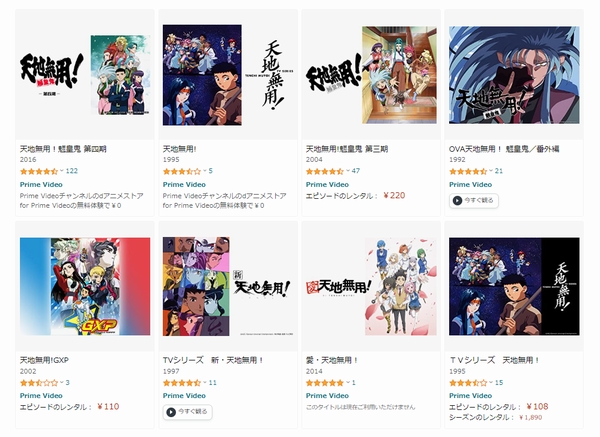Click play icon on OVA天地無用 watch-now button
Image resolution: width=600 pixels, height=437 pixels.
tap(457, 200)
